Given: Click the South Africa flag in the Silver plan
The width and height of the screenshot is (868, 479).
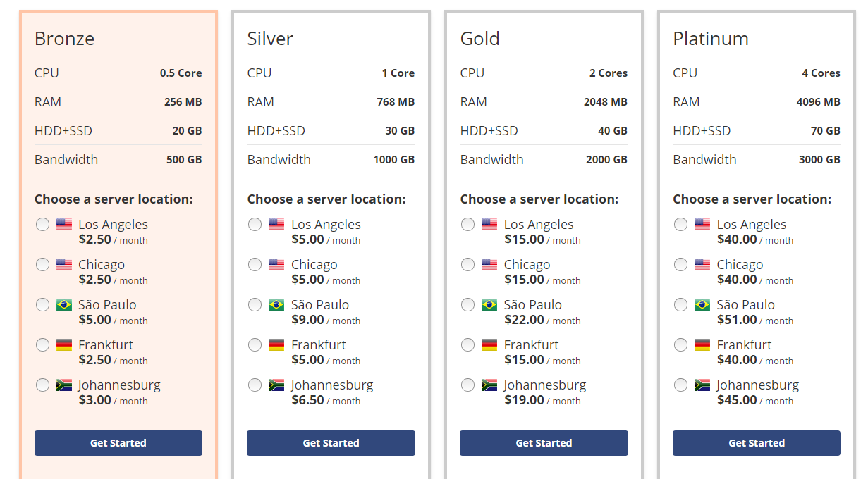Looking at the screenshot, I should 276,385.
